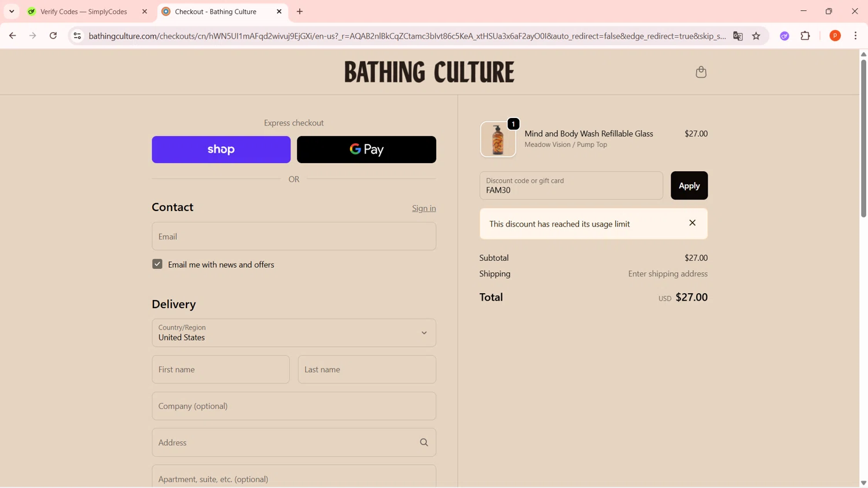Open the Chrome profile avatar
868x488 pixels.
835,36
